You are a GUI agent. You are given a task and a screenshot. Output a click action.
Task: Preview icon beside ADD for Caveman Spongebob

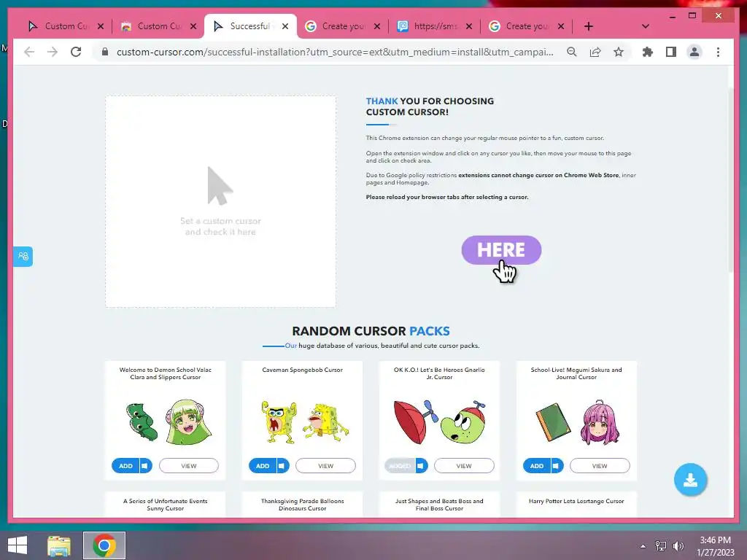click(282, 466)
